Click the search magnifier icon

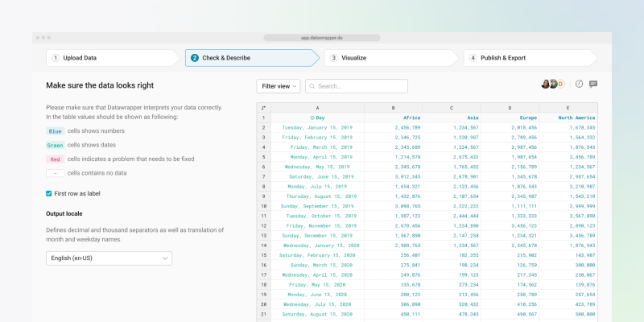tap(312, 86)
